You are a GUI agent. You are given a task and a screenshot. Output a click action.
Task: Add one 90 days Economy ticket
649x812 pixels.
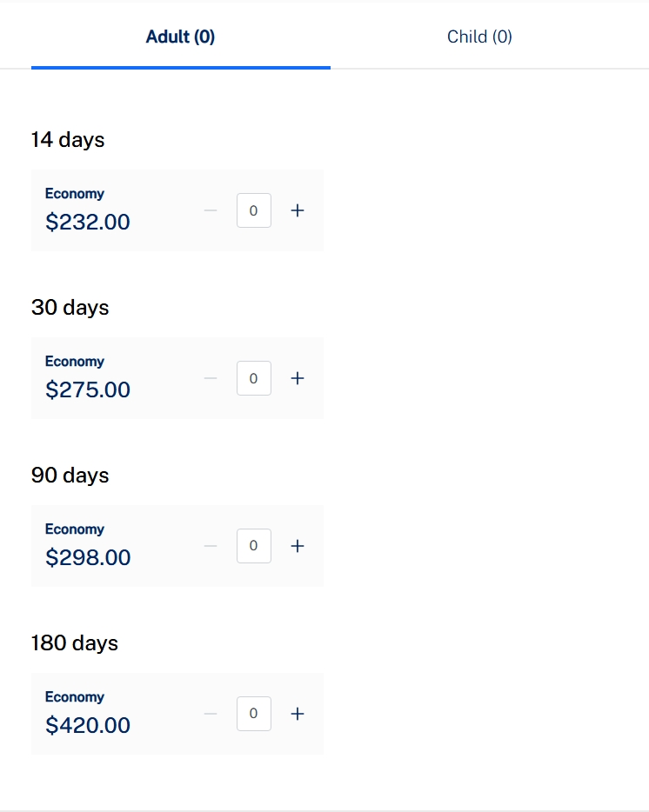tap(298, 546)
